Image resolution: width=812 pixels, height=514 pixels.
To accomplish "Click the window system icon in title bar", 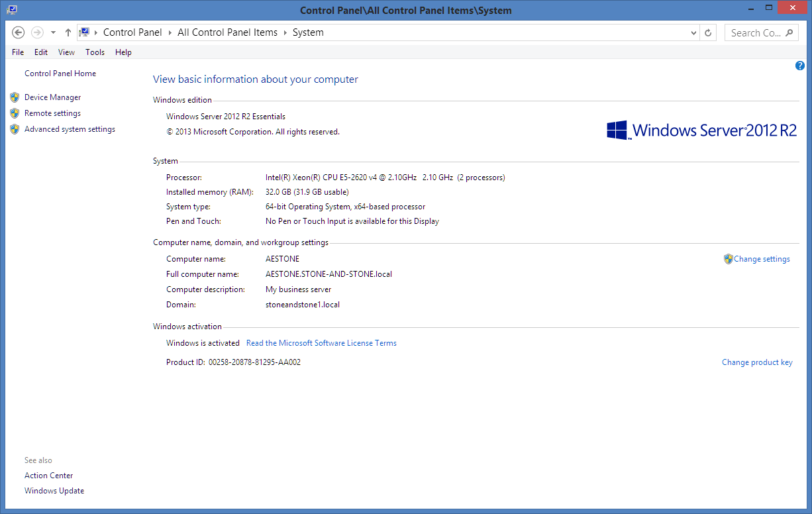I will coord(12,9).
